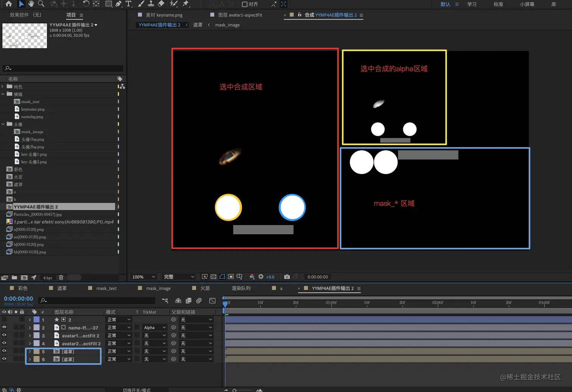Switch to the mask_text timeline tab
The image size is (572, 392).
tap(106, 288)
